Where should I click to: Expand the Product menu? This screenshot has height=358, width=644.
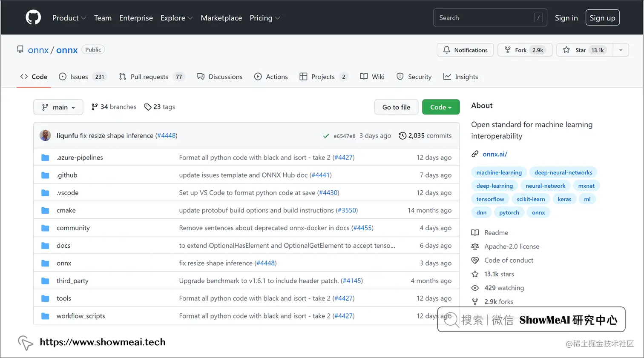tap(69, 18)
